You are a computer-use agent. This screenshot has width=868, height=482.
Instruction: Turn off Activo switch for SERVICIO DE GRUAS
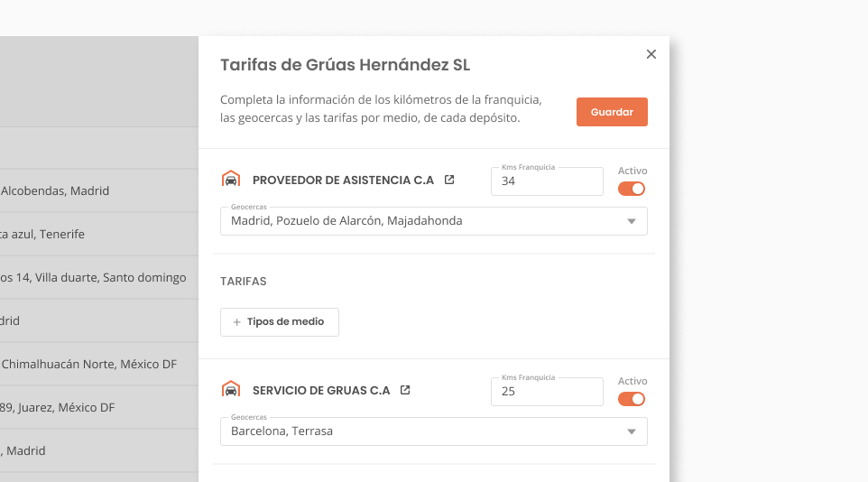coord(632,399)
